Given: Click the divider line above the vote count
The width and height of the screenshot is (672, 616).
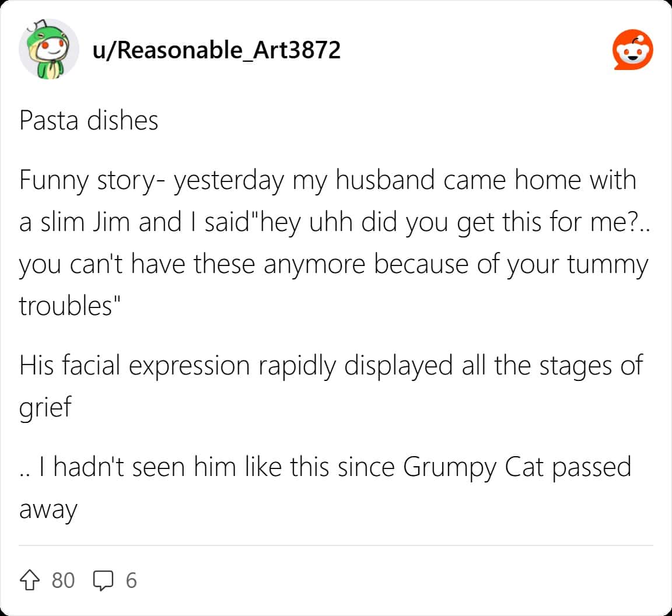Looking at the screenshot, I should tap(336, 546).
